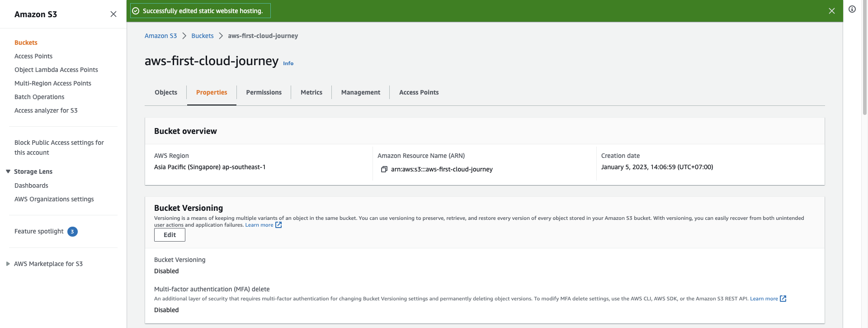The image size is (868, 328).
Task: Click Learn more link under Bucket Versioning
Action: pos(259,225)
